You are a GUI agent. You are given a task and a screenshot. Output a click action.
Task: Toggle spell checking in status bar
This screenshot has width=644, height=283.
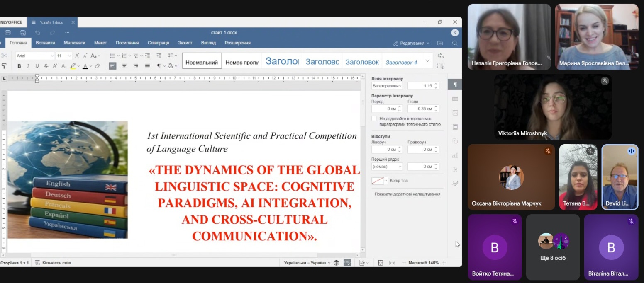click(x=348, y=263)
